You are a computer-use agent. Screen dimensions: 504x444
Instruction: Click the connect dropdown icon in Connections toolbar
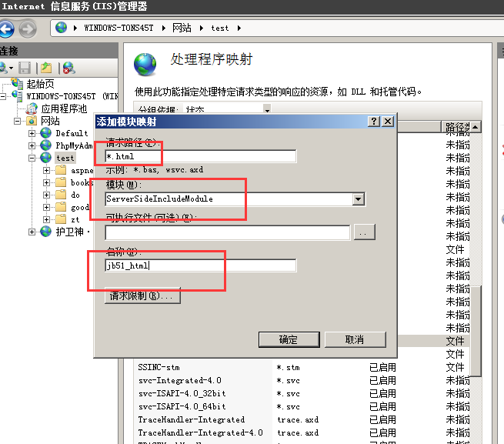point(6,68)
